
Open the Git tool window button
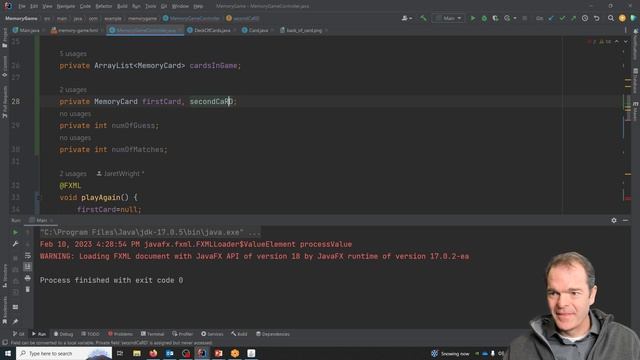(18, 334)
